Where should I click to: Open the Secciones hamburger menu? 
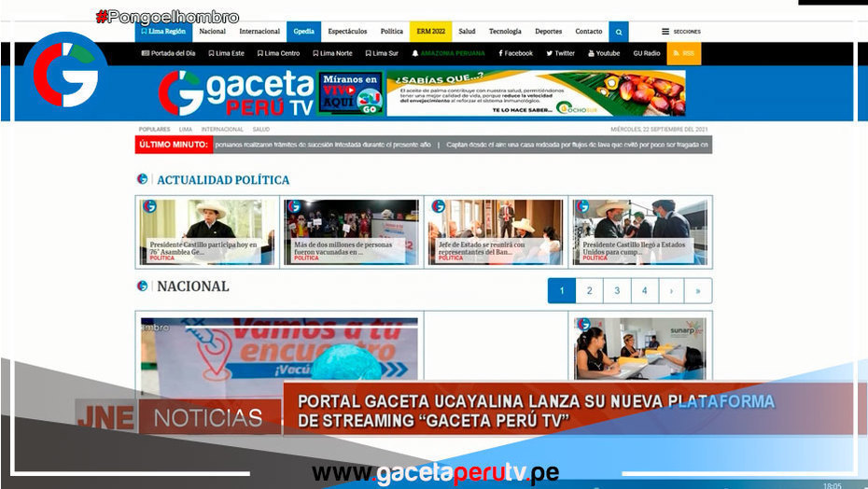[x=681, y=32]
